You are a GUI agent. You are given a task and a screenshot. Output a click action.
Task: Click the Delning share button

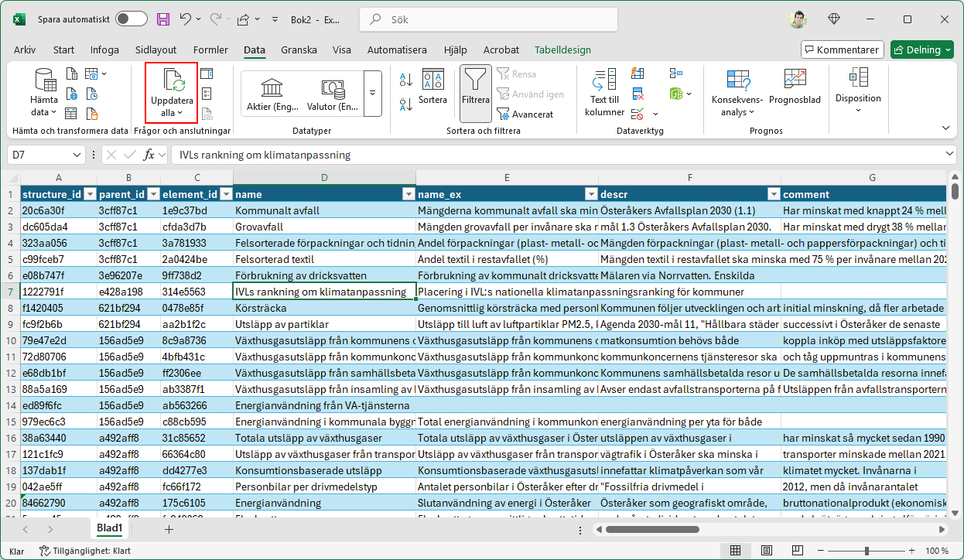(x=921, y=50)
